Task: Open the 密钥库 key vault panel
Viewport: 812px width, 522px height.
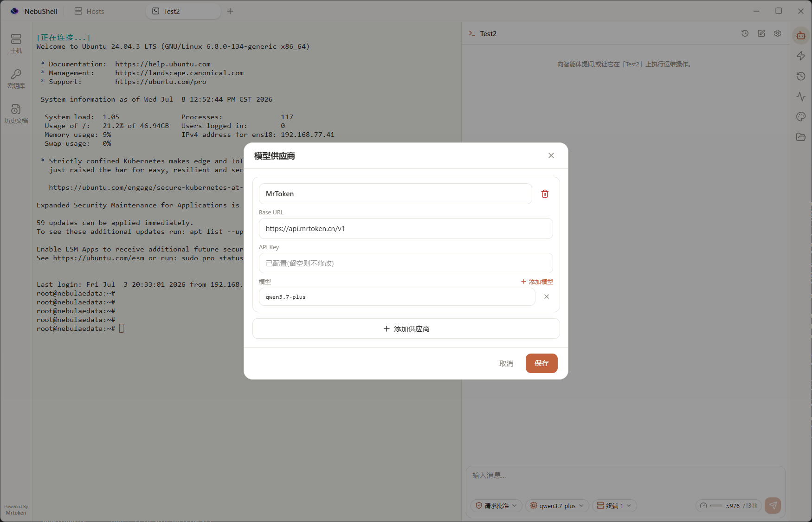Action: point(16,79)
